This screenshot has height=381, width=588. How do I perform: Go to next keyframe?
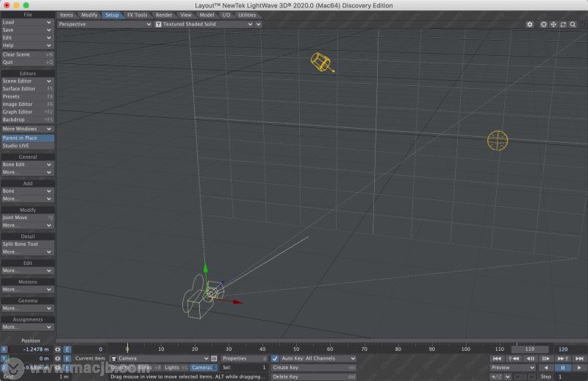[563, 358]
